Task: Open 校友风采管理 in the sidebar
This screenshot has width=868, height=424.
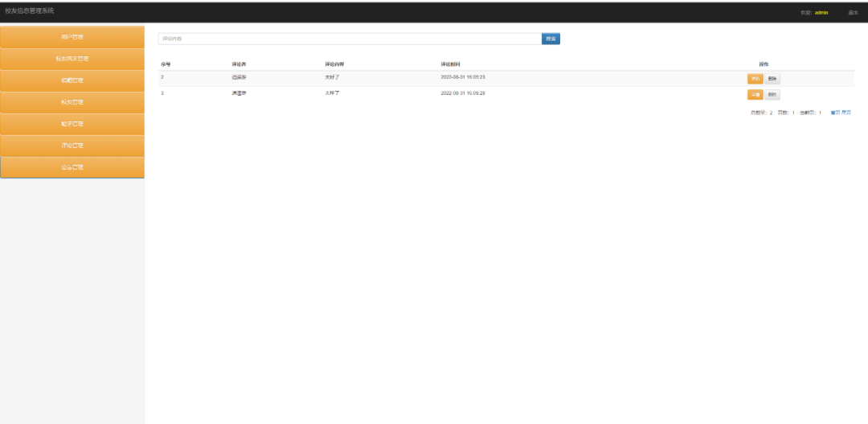Action: pyautogui.click(x=72, y=59)
